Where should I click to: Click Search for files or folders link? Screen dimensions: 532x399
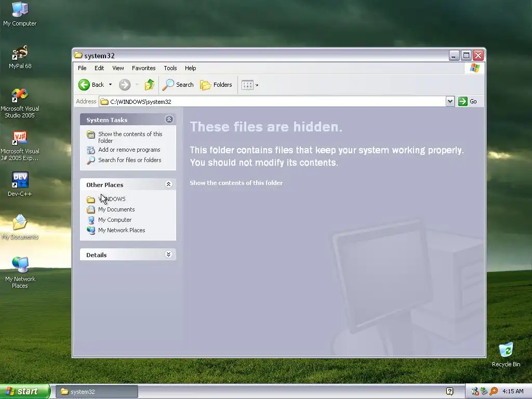pyautogui.click(x=124, y=160)
